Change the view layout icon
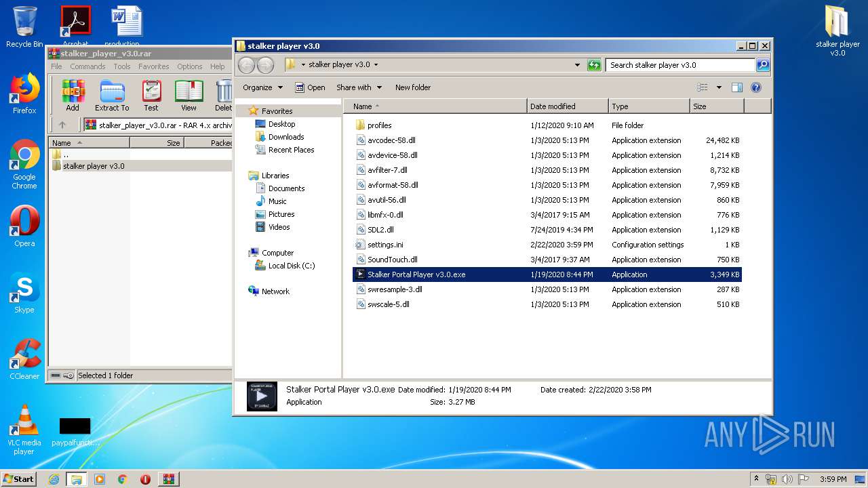Viewport: 868px width, 488px height. (703, 87)
